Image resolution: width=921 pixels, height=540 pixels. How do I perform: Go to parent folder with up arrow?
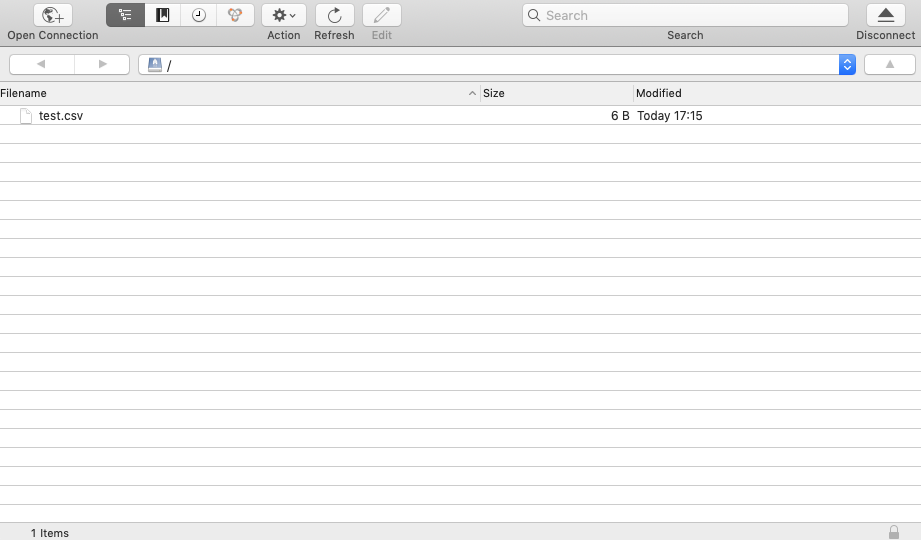889,64
